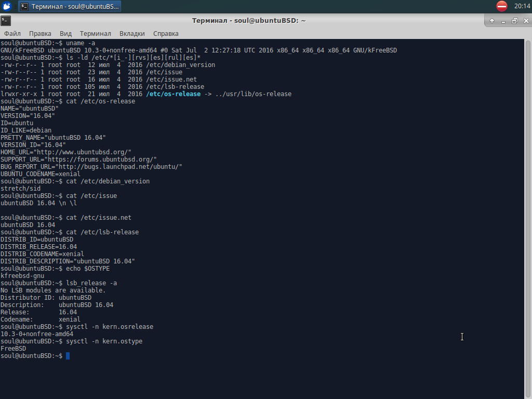This screenshot has width=532, height=399.
Task: Open the Вид menu
Action: click(x=65, y=34)
